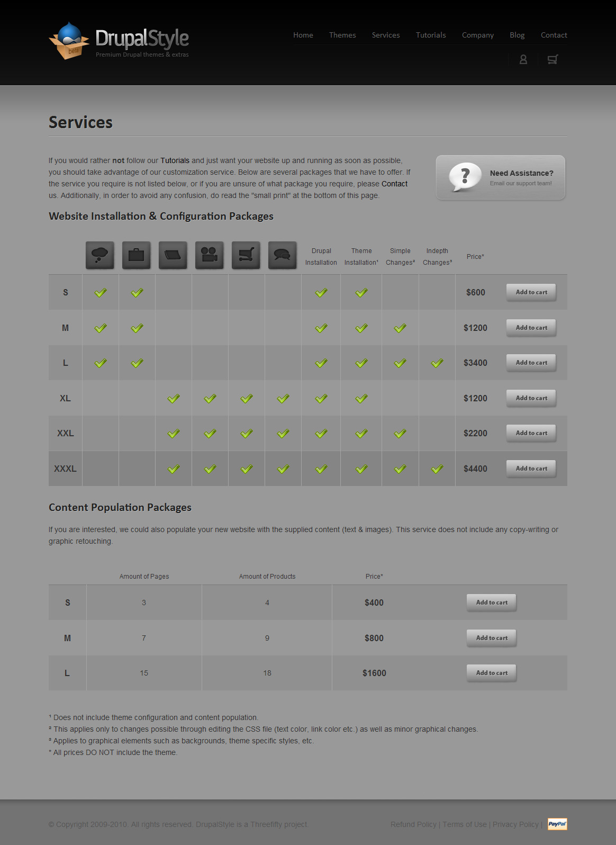Go to the Home page
The width and height of the screenshot is (616, 845).
click(x=303, y=35)
